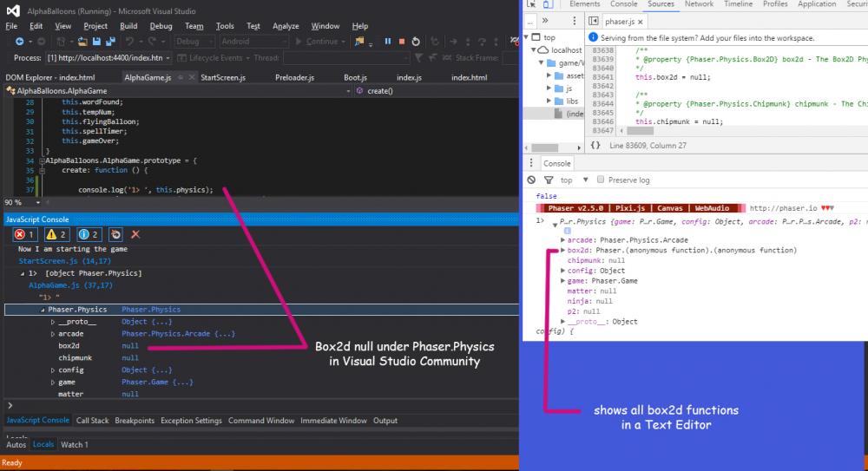The width and height of the screenshot is (868, 471).
Task: Expand box2d property in Chrome console
Action: pos(563,250)
